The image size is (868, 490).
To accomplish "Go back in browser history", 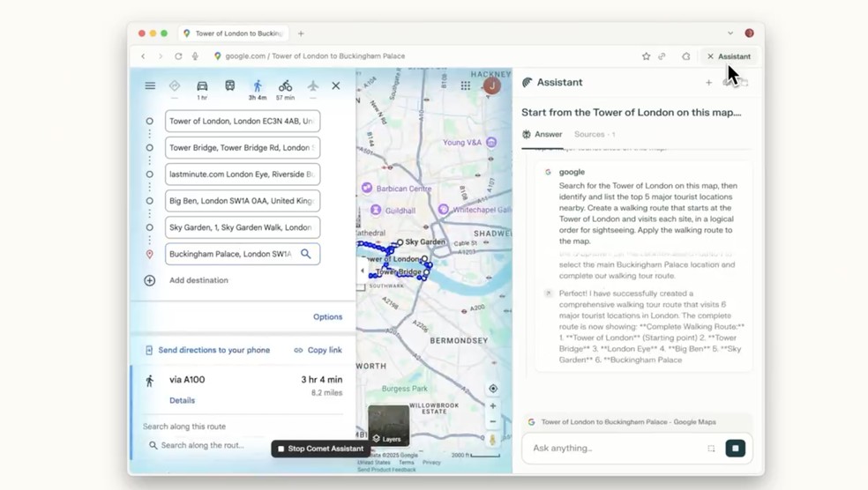I will coord(143,56).
